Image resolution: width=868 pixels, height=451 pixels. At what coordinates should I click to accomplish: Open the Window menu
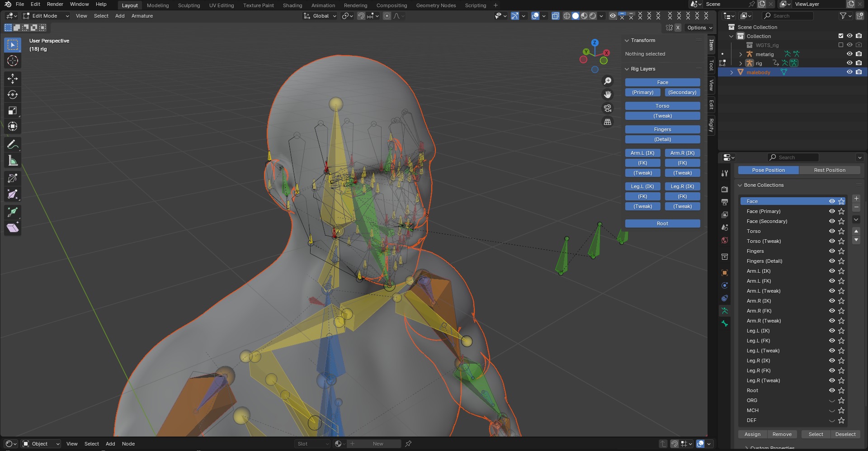[79, 4]
